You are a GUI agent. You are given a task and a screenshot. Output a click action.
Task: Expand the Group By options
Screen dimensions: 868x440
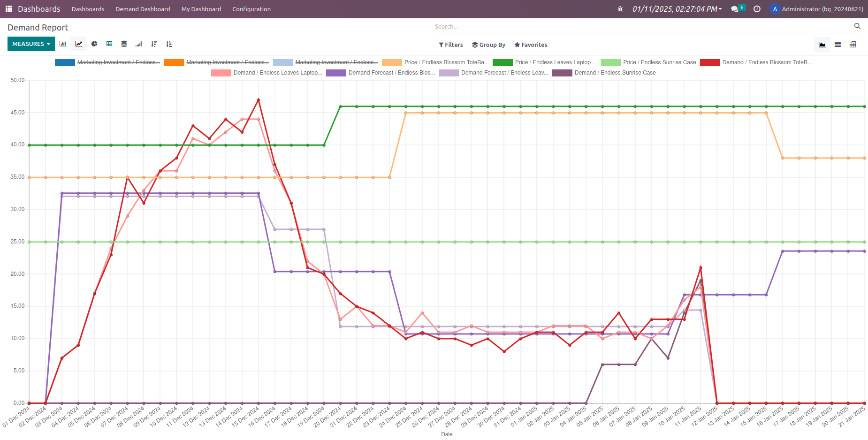489,45
